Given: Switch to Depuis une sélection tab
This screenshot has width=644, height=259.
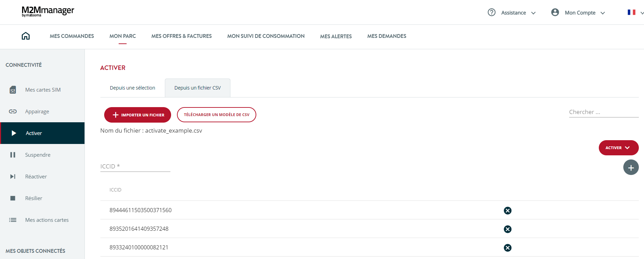Looking at the screenshot, I should (x=132, y=88).
